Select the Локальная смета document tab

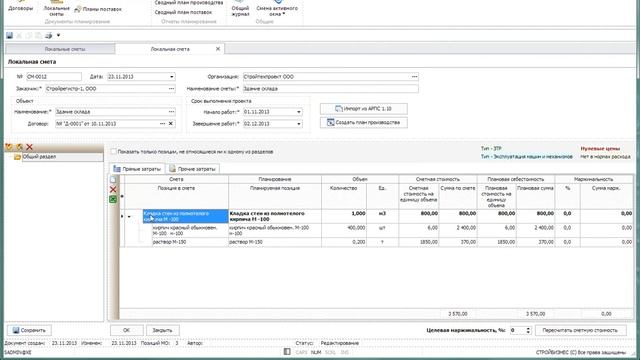pos(170,49)
